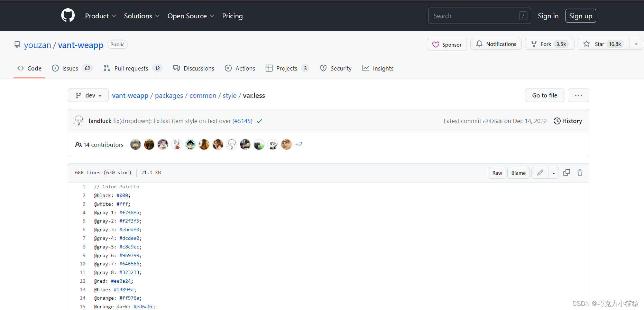This screenshot has height=310, width=644.
Task: Click landluck's avatar next to commit message
Action: tap(79, 121)
